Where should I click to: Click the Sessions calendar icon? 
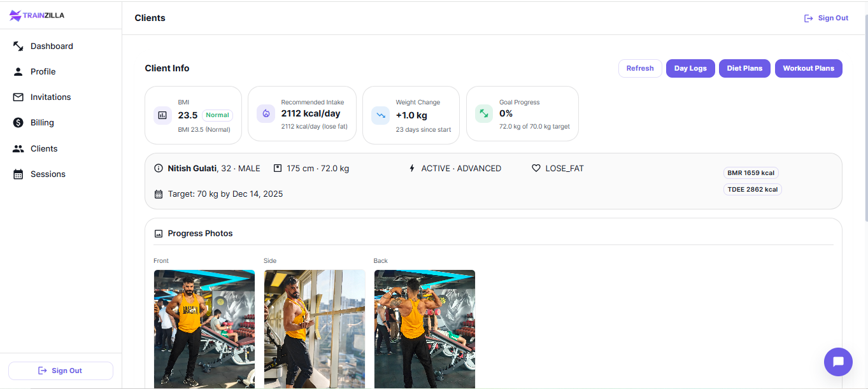pos(18,174)
